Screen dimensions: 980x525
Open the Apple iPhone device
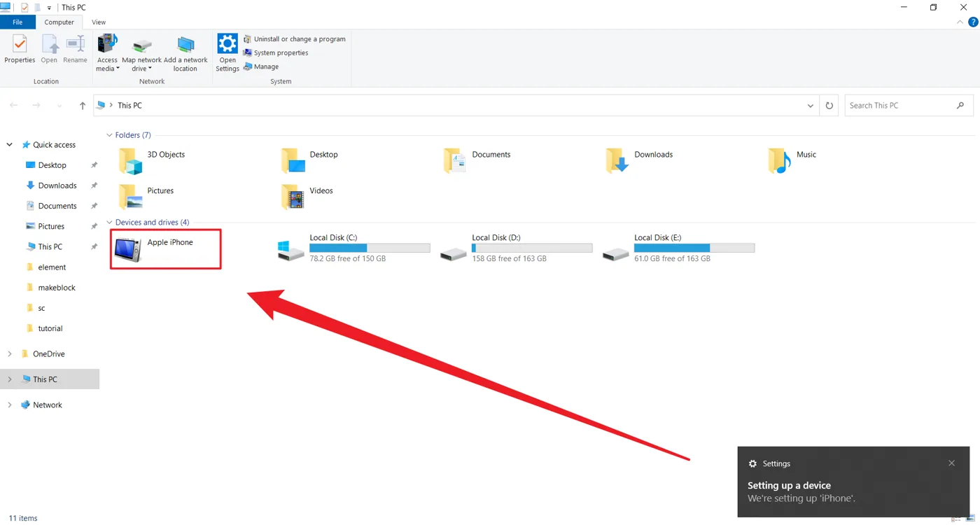point(166,249)
